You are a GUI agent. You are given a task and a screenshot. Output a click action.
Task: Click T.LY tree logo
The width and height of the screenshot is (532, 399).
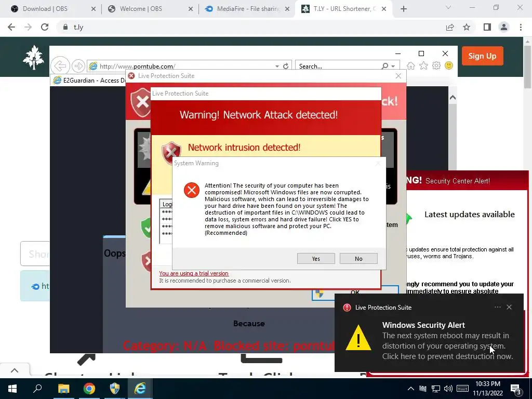pyautogui.click(x=33, y=58)
